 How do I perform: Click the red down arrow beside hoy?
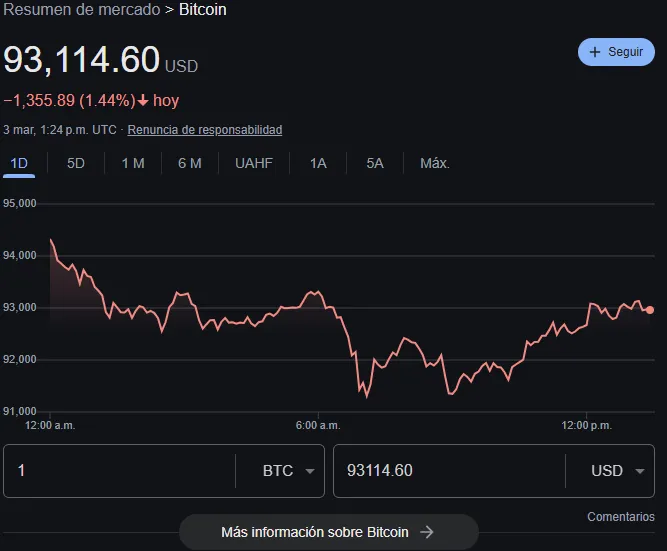pyautogui.click(x=143, y=101)
